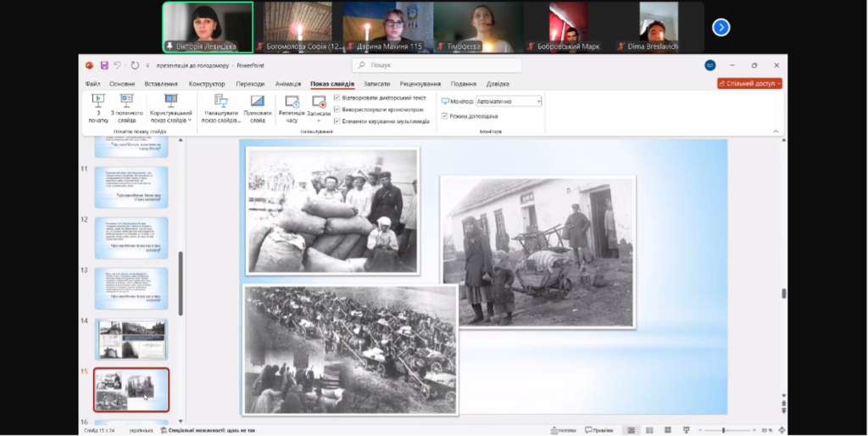Image resolution: width=868 pixels, height=436 pixels.
Task: Select slide 11 thumbnail
Action: click(131, 187)
